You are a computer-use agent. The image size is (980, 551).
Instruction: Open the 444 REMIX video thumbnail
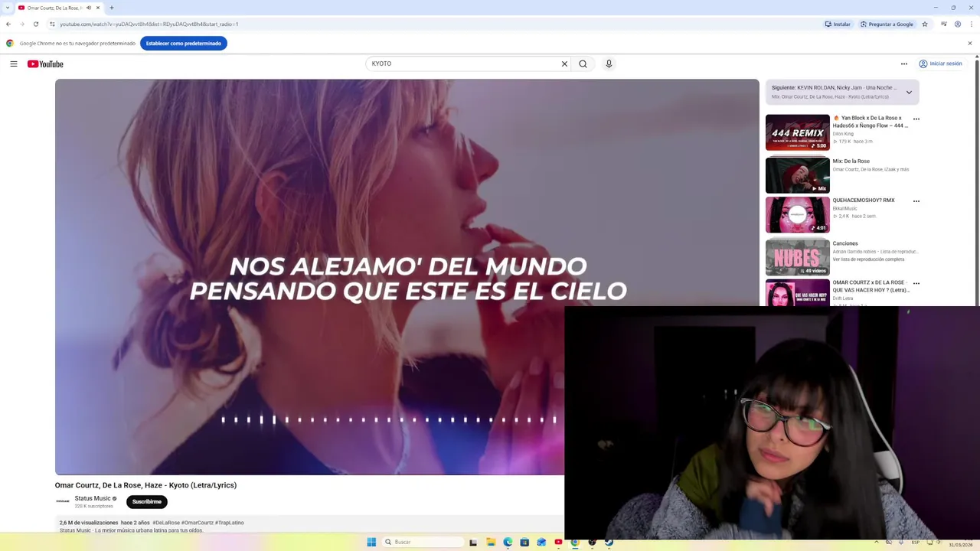[x=798, y=133]
